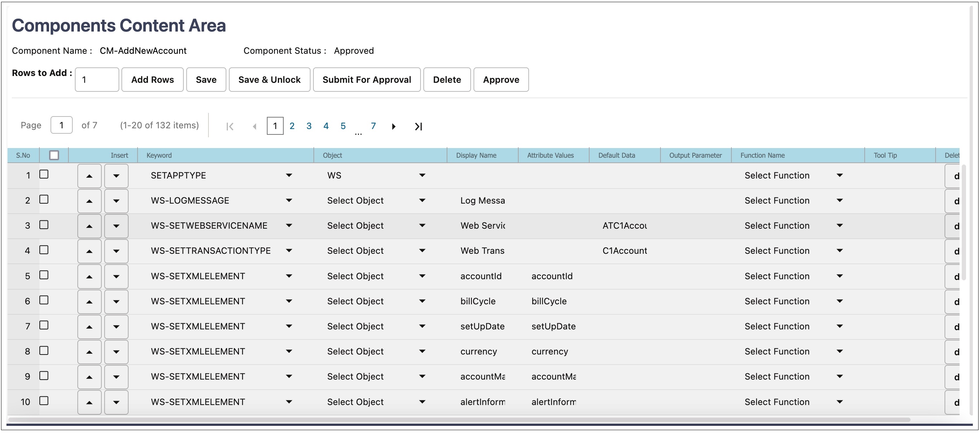Go to page 2
980x433 pixels.
point(292,126)
